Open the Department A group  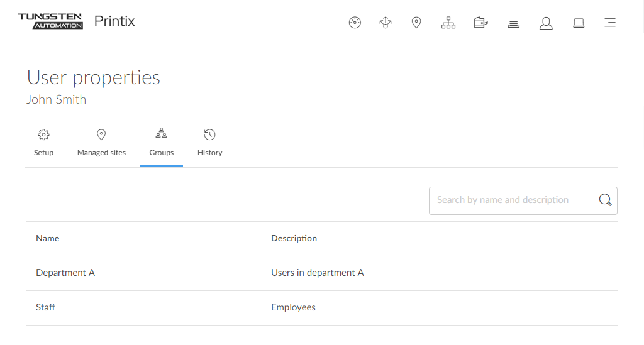65,273
